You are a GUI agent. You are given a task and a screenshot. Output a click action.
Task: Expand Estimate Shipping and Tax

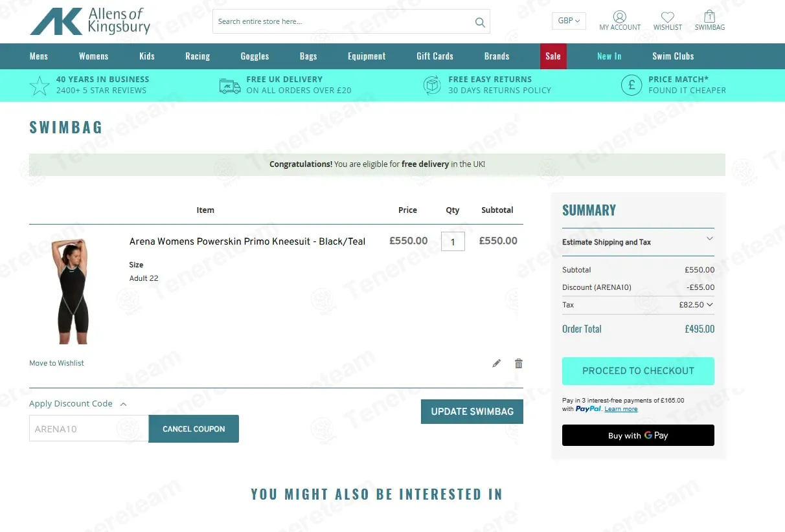click(x=638, y=242)
